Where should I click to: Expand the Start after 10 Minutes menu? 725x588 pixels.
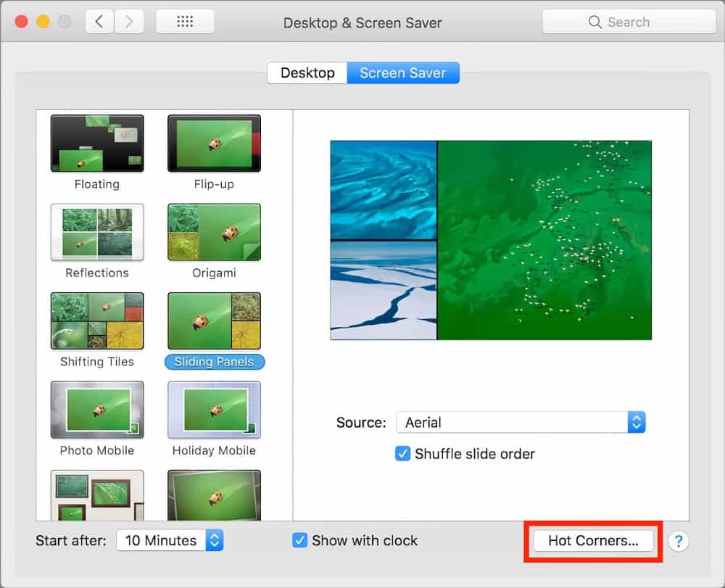pyautogui.click(x=170, y=541)
